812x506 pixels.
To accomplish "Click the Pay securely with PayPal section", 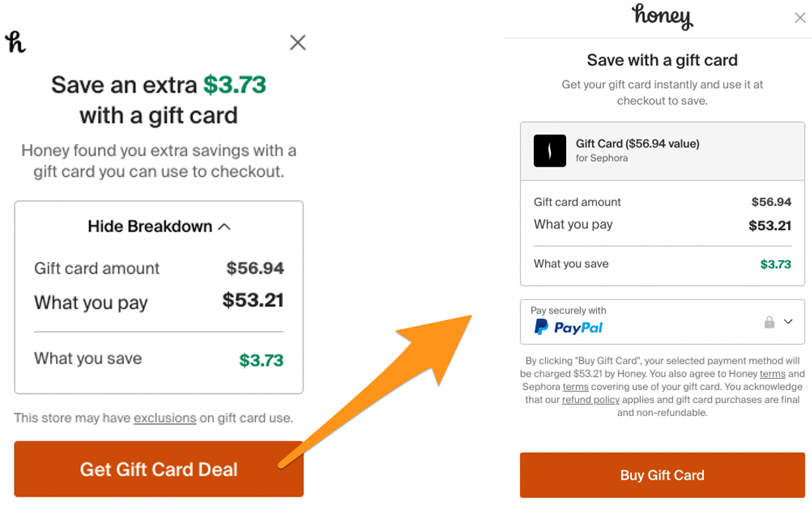I will click(x=662, y=321).
